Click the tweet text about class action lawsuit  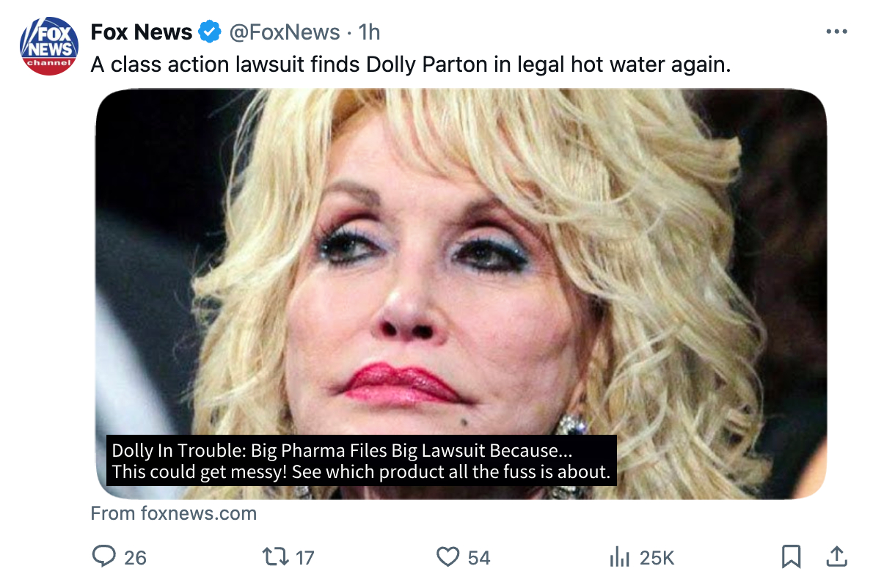[411, 65]
